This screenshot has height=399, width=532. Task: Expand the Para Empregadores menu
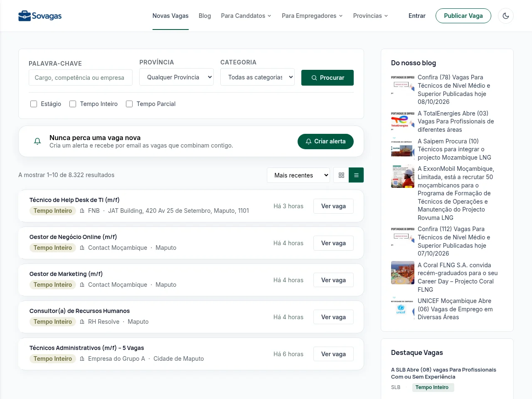[312, 16]
